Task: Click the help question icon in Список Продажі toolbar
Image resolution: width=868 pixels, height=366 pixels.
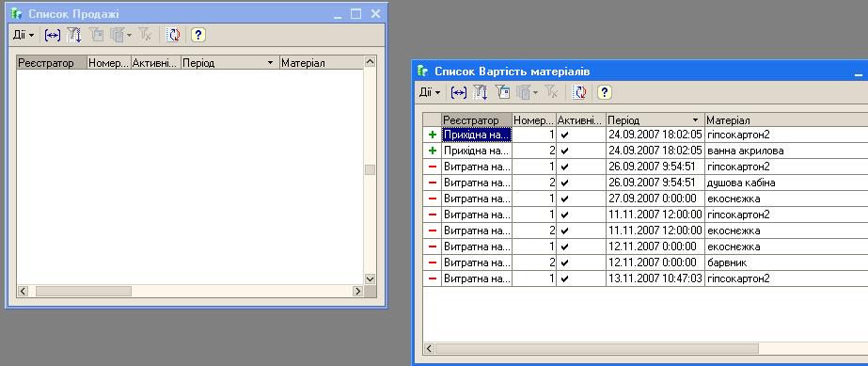Action: point(198,35)
